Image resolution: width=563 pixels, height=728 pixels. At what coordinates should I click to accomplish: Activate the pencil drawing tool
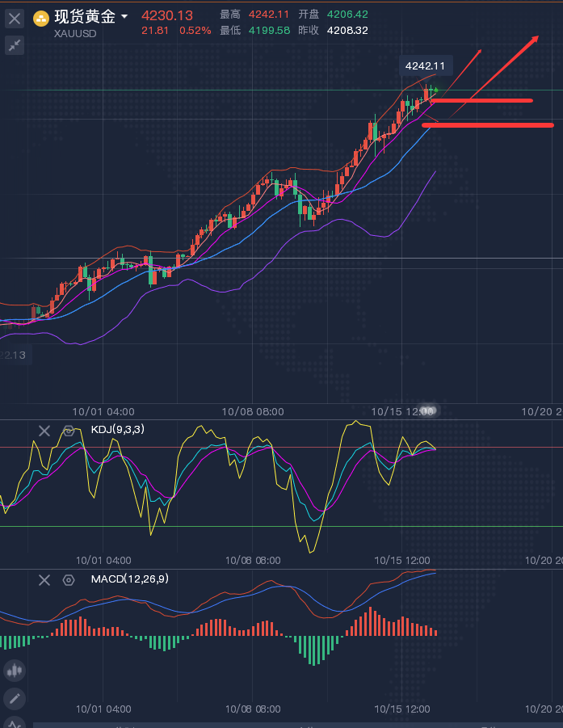coord(15,699)
